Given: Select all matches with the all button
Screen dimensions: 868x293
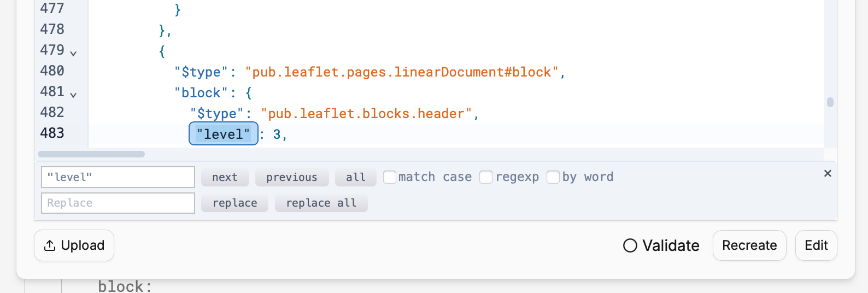Looking at the screenshot, I should click(x=355, y=177).
